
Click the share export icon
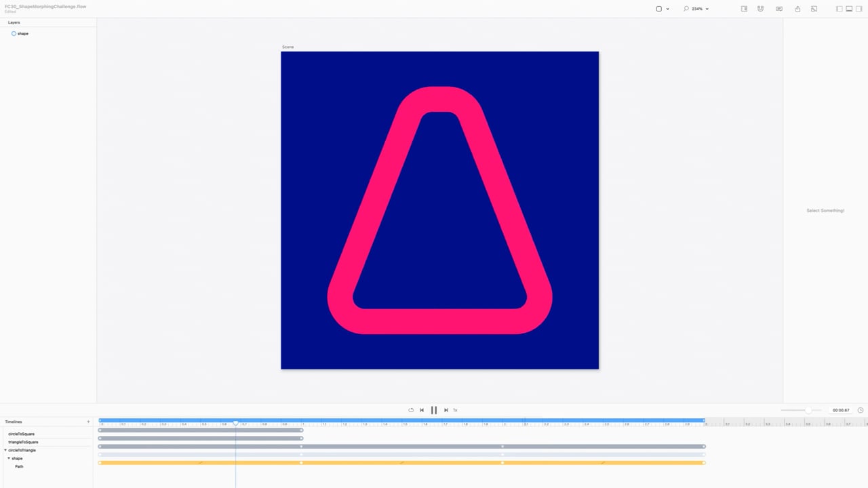[x=797, y=9]
